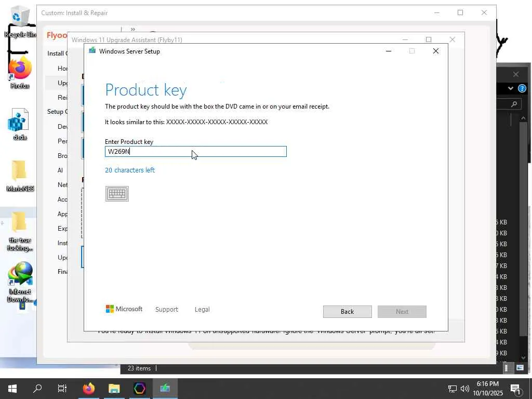Click Explorer help question mark icon
This screenshot has height=399, width=532.
522,88
